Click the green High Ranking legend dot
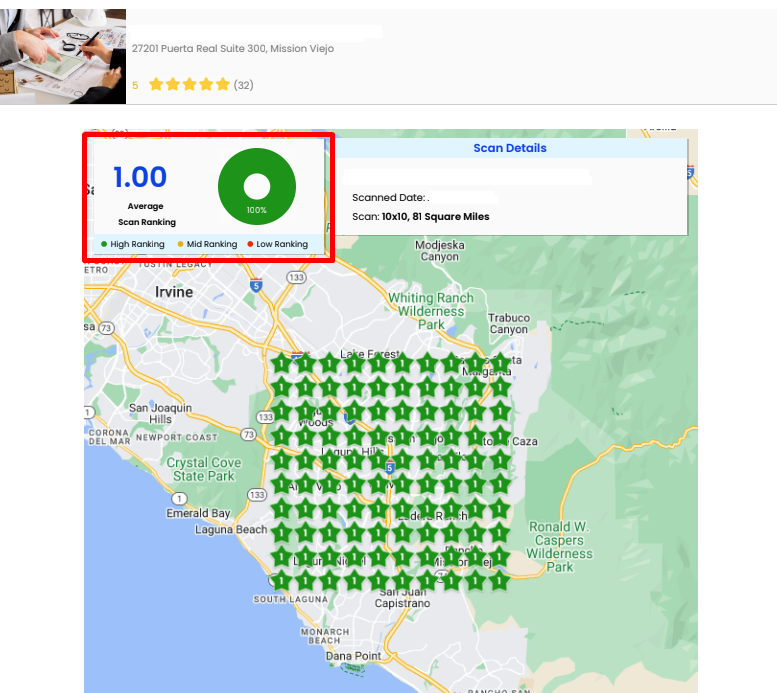Viewport: 777px width, 693px height. pyautogui.click(x=104, y=244)
